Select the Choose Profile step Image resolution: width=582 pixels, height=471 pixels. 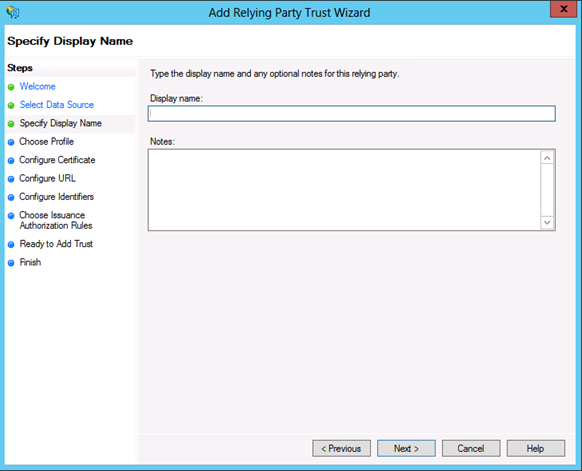point(46,141)
